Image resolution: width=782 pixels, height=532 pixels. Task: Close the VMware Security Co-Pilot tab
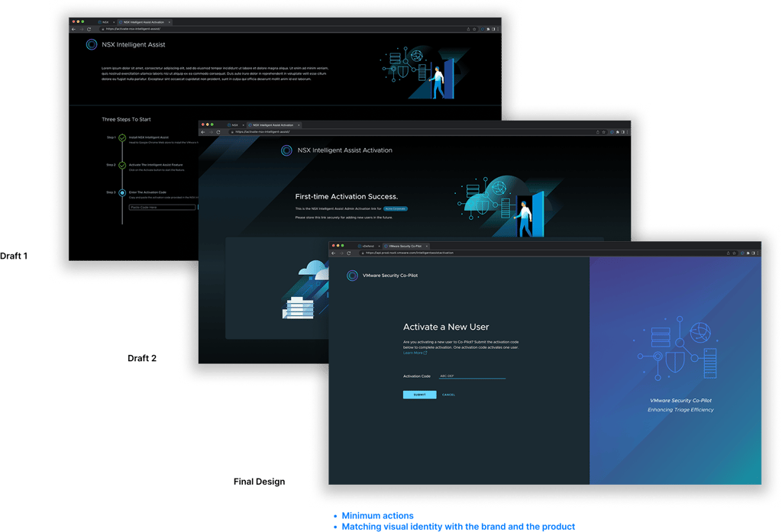point(426,246)
